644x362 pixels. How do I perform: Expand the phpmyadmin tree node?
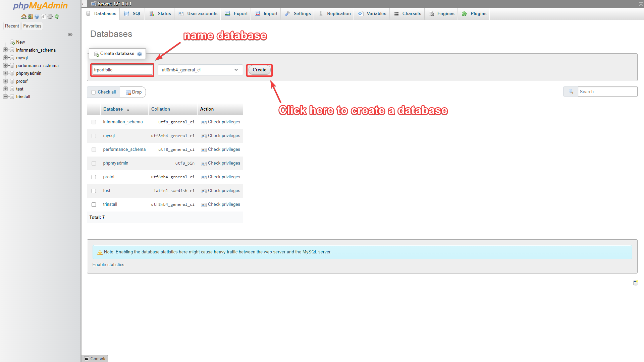click(5, 73)
